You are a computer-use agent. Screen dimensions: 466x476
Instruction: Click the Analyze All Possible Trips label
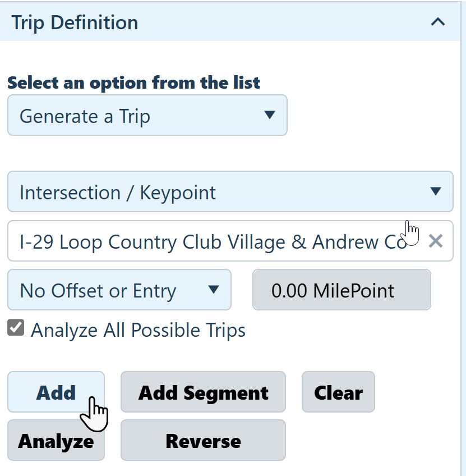pos(138,330)
